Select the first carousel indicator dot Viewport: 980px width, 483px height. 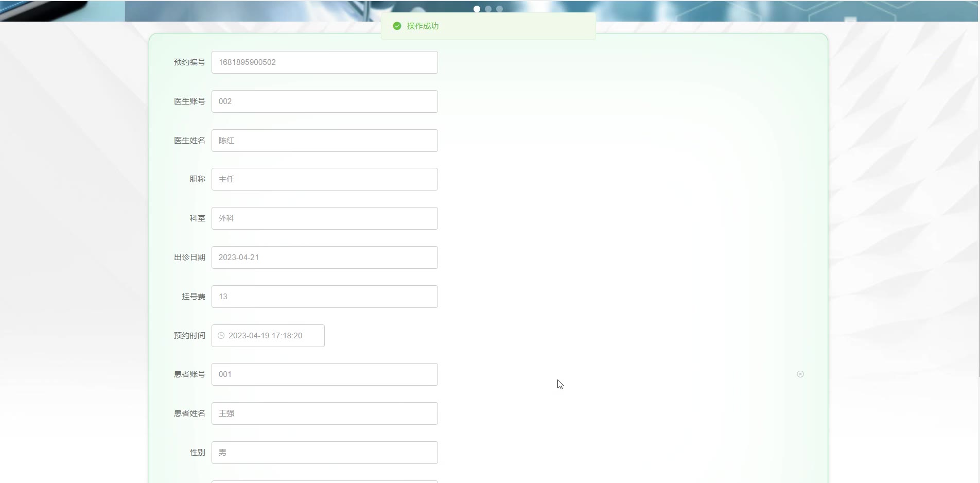(x=477, y=9)
